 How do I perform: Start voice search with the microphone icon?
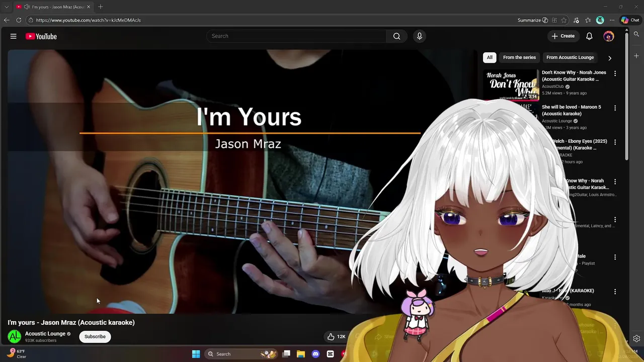pyautogui.click(x=420, y=36)
